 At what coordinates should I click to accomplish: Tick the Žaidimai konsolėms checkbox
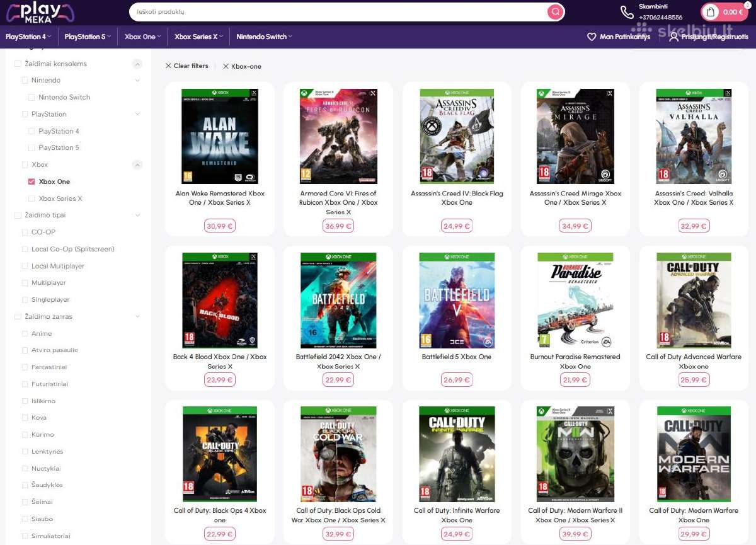point(18,64)
